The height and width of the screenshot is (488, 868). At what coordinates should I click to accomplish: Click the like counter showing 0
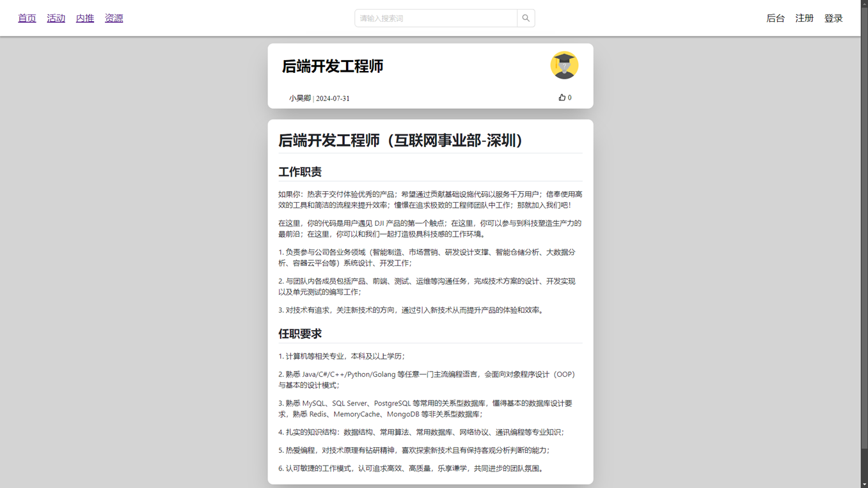[x=569, y=97]
